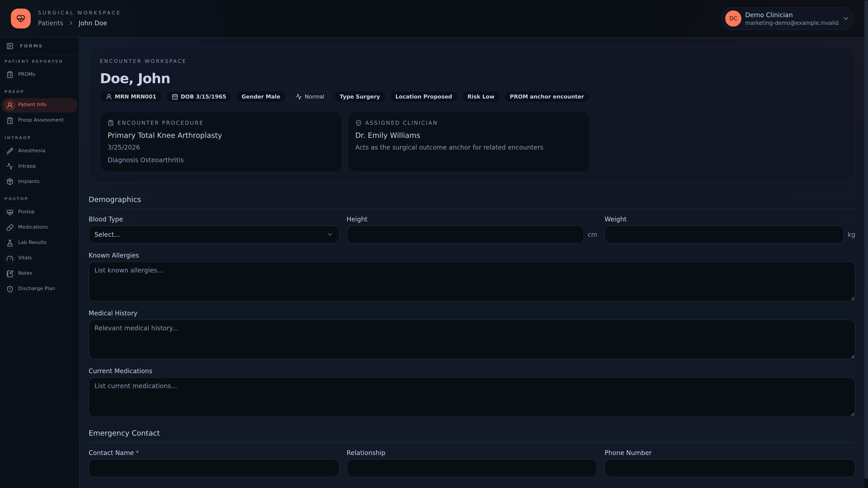Image resolution: width=868 pixels, height=488 pixels.
Task: Click the Patient Info person icon
Action: tap(10, 105)
